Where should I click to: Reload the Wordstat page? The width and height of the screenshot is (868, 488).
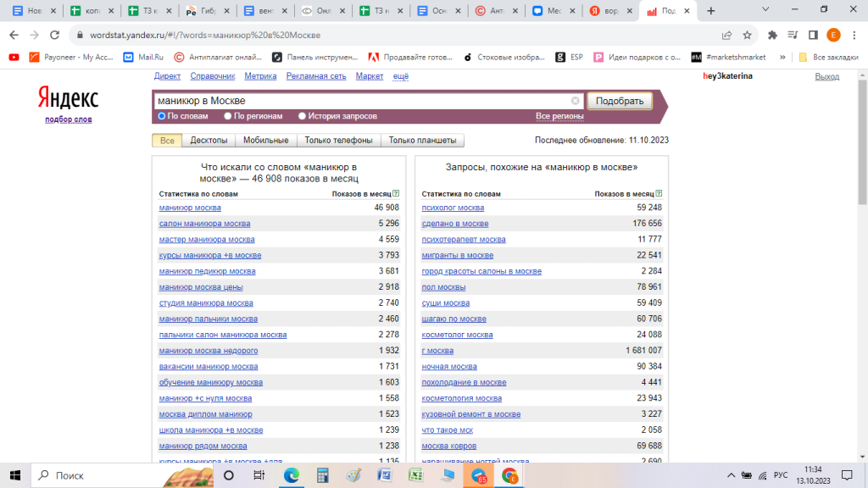[54, 35]
